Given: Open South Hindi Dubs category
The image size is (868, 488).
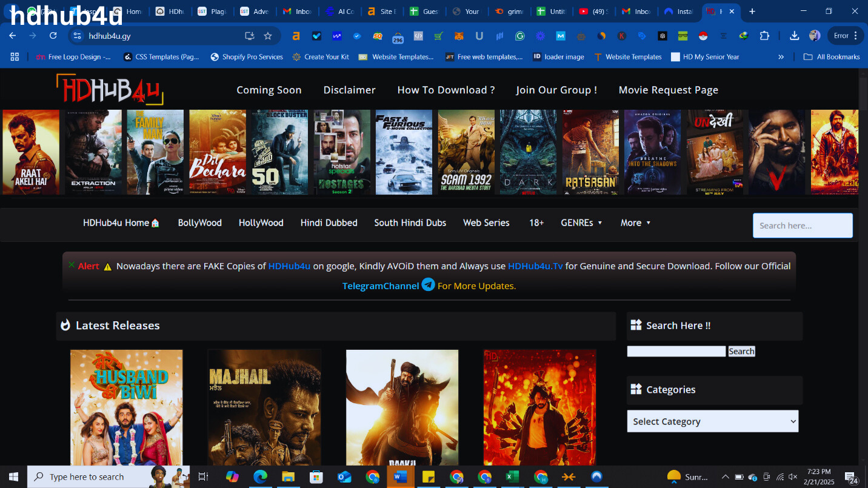Looking at the screenshot, I should 410,222.
